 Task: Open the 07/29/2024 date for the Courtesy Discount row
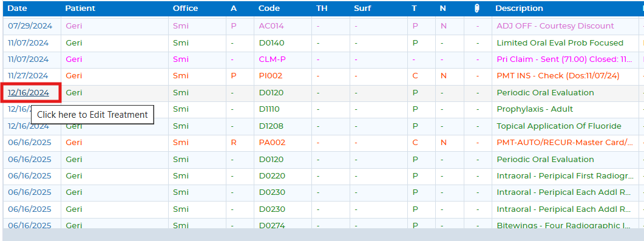30,26
